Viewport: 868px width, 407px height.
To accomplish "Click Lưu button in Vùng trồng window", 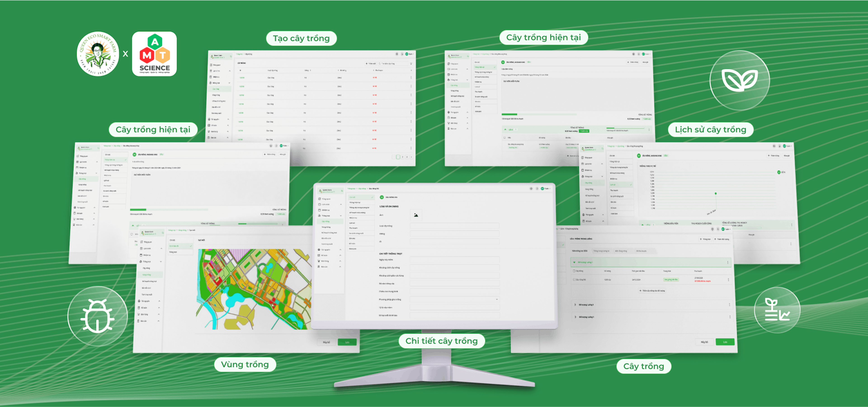I will 347,342.
